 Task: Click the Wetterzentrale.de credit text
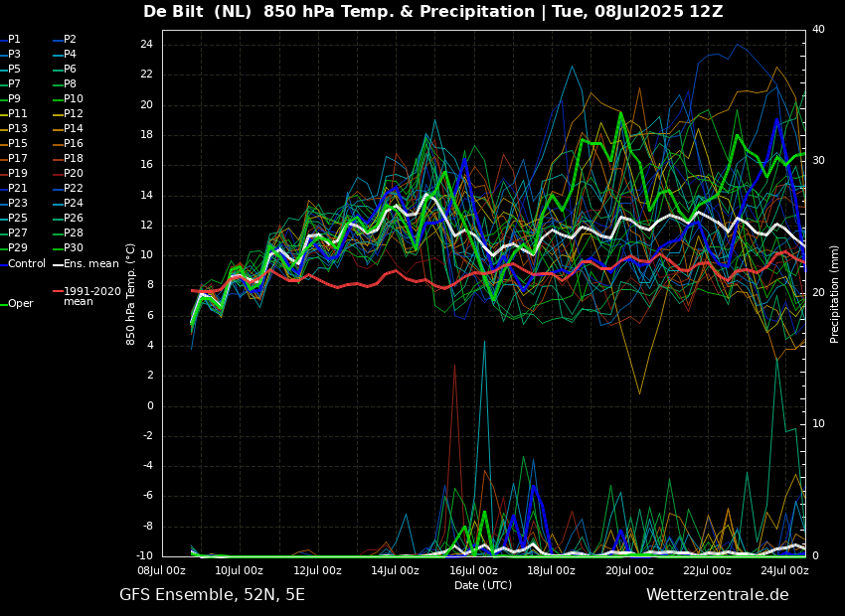pyautogui.click(x=718, y=595)
